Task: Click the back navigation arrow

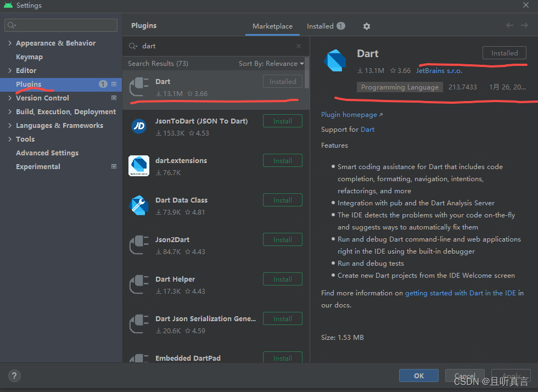Action: [x=509, y=25]
